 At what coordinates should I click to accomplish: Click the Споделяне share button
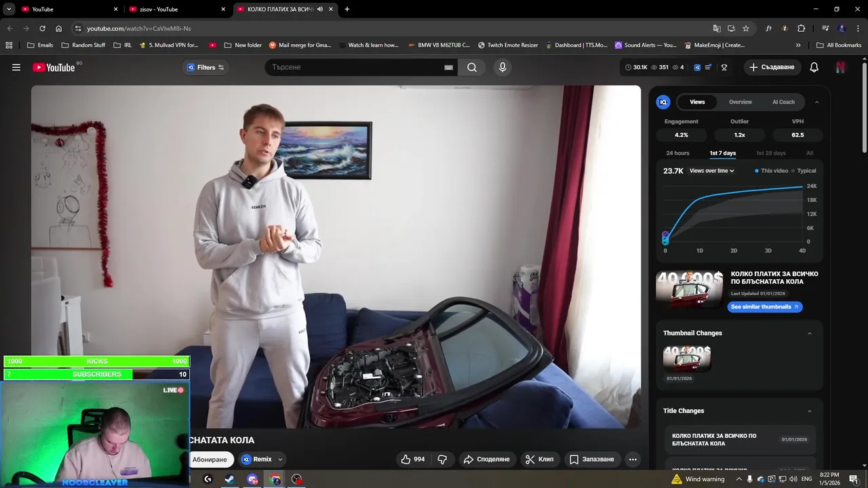[x=487, y=459]
